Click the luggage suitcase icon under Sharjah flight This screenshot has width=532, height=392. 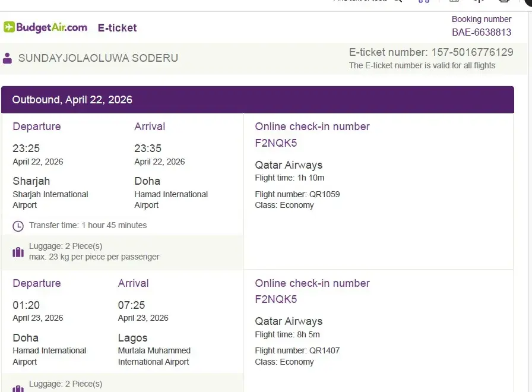click(18, 252)
